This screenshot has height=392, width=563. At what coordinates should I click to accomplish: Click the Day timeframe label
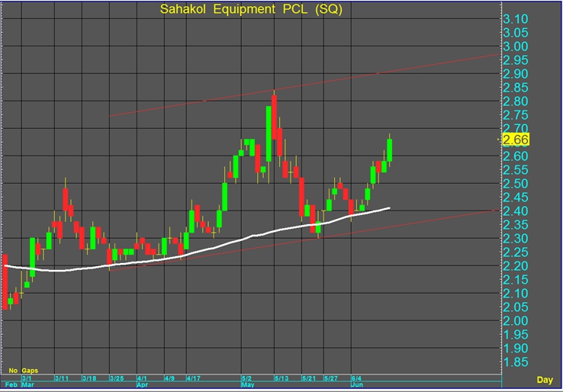pos(545,380)
